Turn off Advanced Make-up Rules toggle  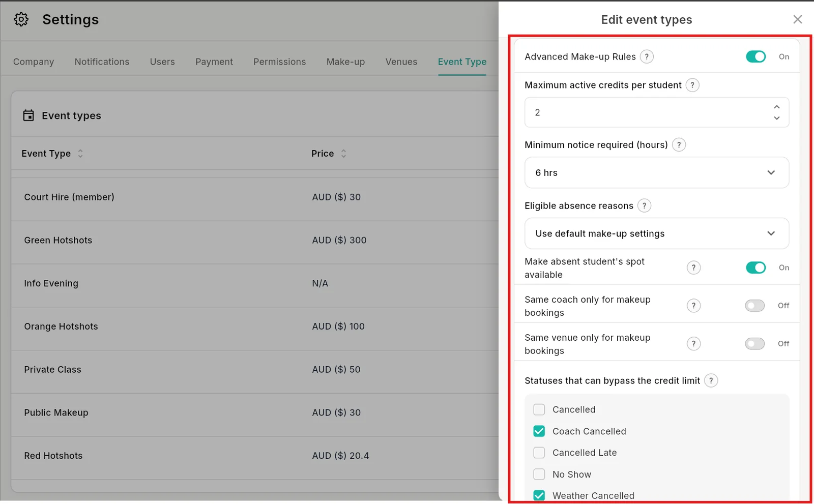pos(755,56)
